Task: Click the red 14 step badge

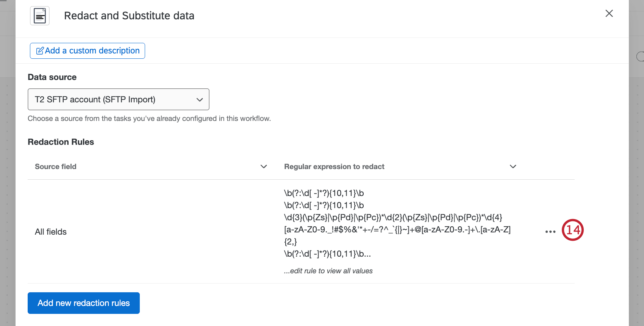Action: (x=573, y=230)
